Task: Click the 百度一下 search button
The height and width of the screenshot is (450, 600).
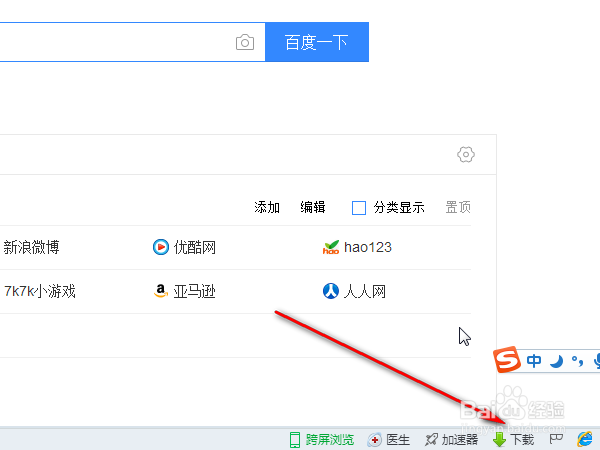Action: coord(317,42)
